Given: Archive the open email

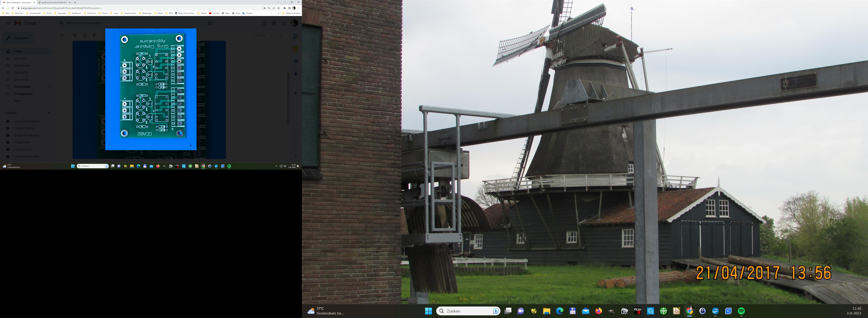Looking at the screenshot, I should [75, 36].
